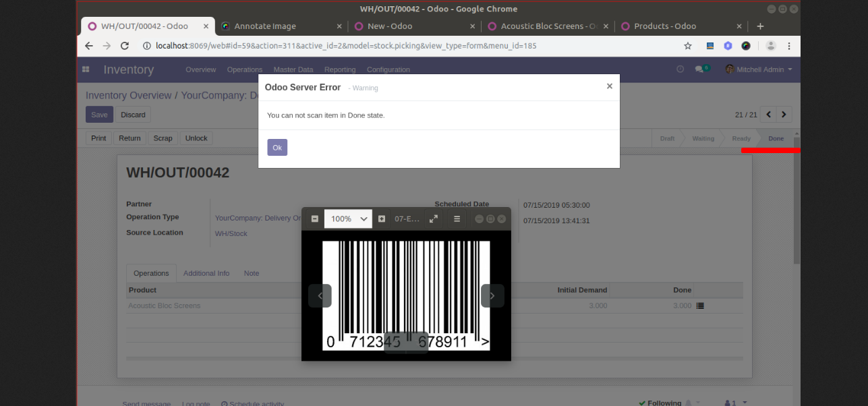Show previous image in viewer
The image size is (868, 406).
point(320,295)
